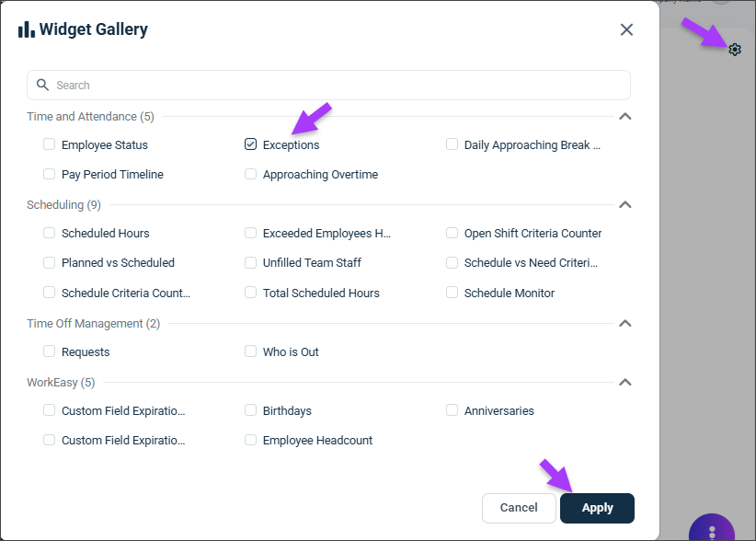Close the Widget Gallery dialog
Screen dimensions: 756x541
point(626,29)
